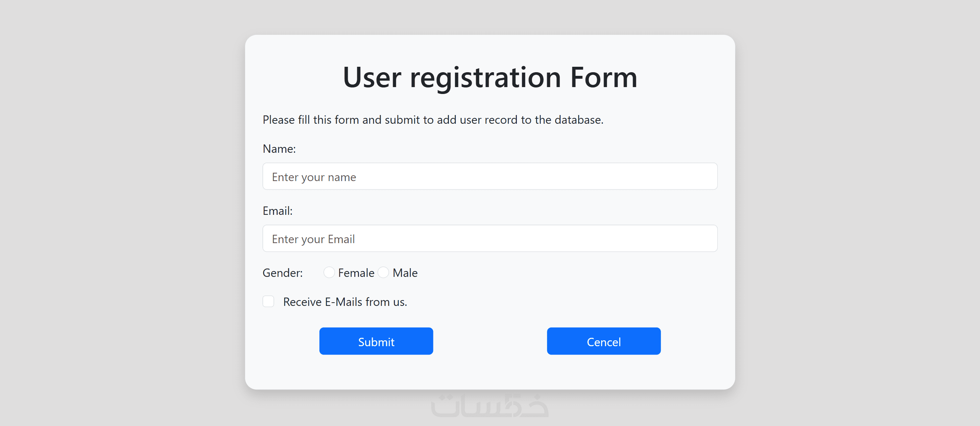Click the "Name:" field label
This screenshot has width=980, height=426.
pos(279,149)
